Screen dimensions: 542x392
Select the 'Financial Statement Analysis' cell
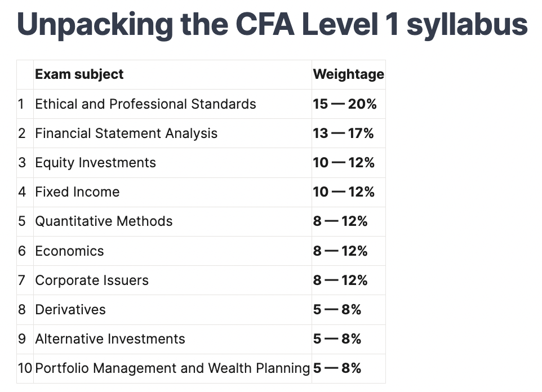coord(126,133)
